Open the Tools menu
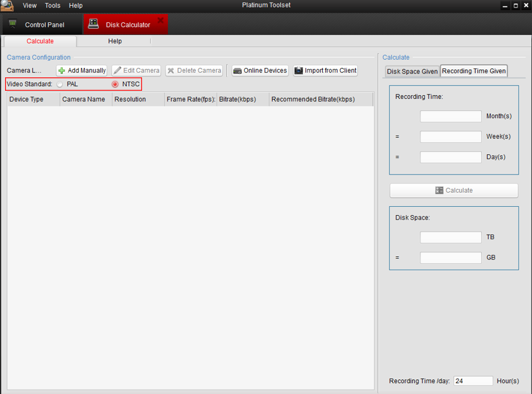Viewport: 532px width, 394px height. 53,6
